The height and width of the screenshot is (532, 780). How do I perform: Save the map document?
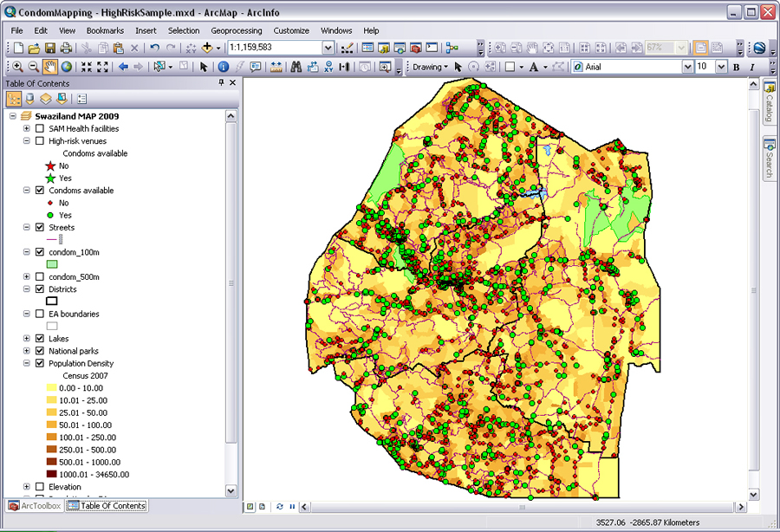(x=50, y=48)
